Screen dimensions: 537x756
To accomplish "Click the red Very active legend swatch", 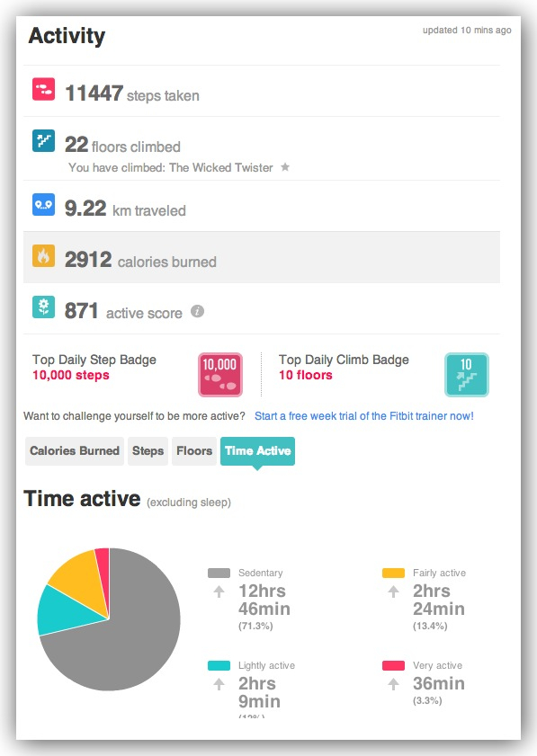I will [x=393, y=665].
